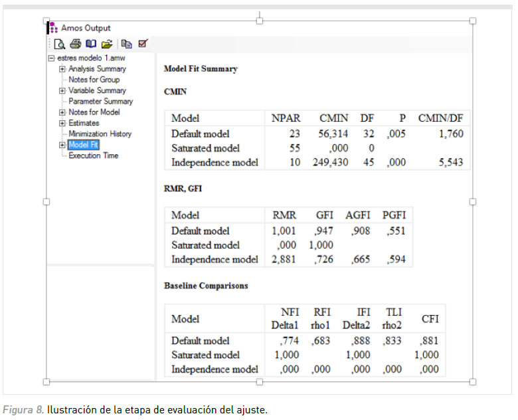Click TLI value ,833

pyautogui.click(x=392, y=341)
